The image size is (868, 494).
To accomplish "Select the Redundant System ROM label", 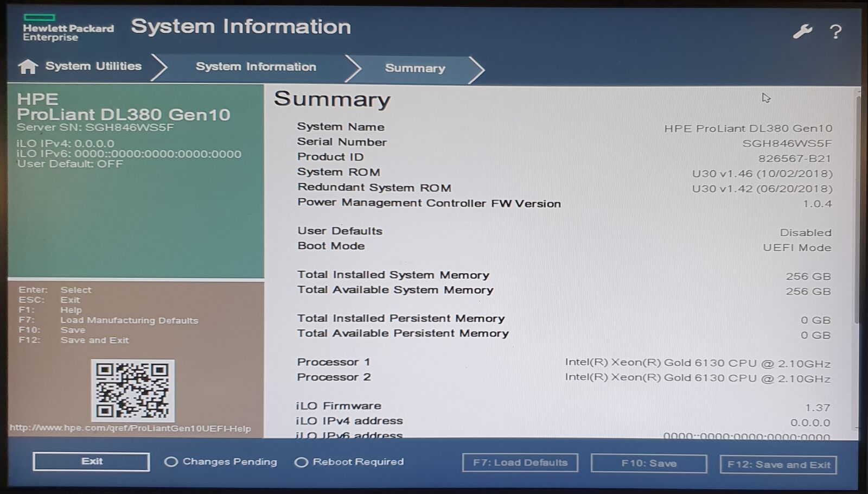I will 374,187.
